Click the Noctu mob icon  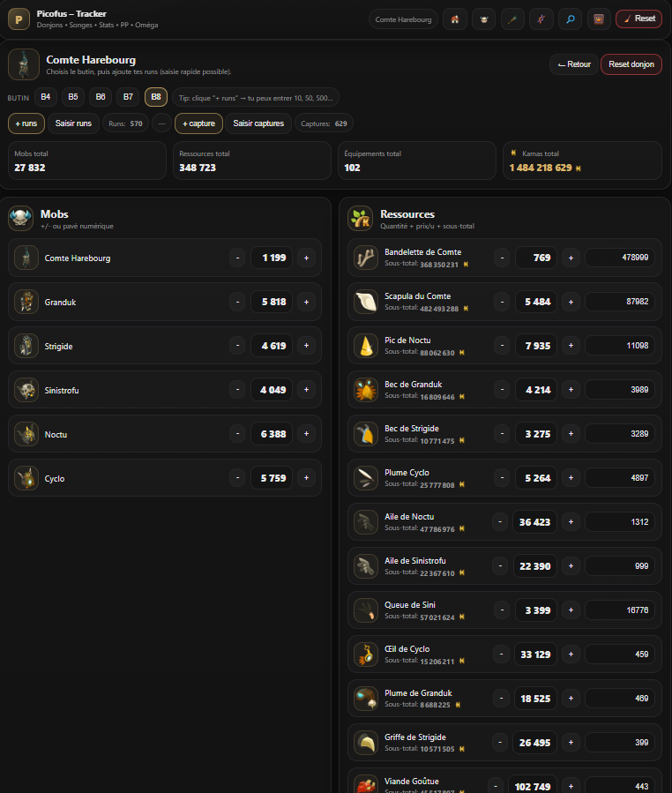click(26, 434)
